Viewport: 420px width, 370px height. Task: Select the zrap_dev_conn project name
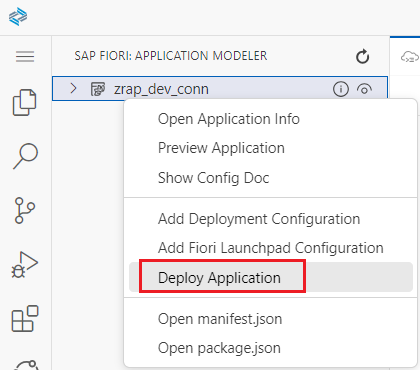pyautogui.click(x=161, y=89)
